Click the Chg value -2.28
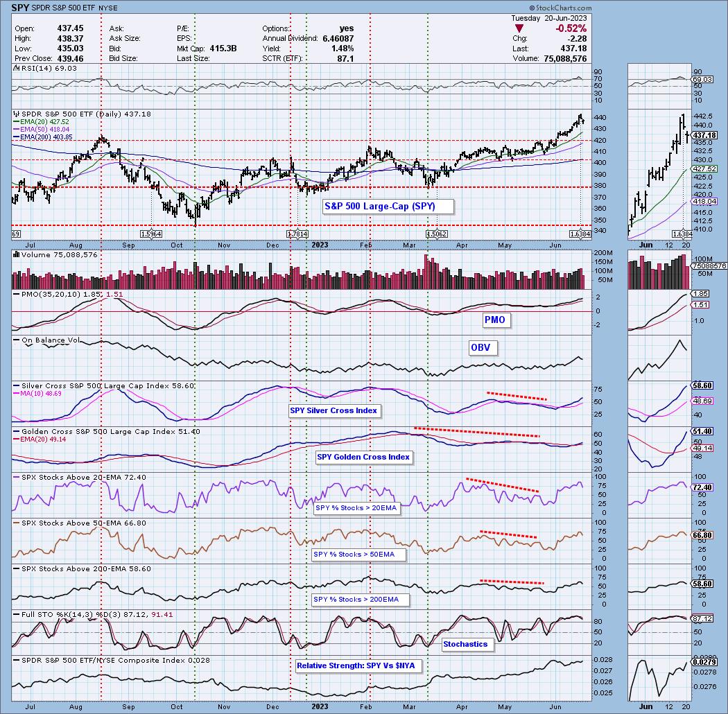The height and width of the screenshot is (714, 728). coord(577,39)
